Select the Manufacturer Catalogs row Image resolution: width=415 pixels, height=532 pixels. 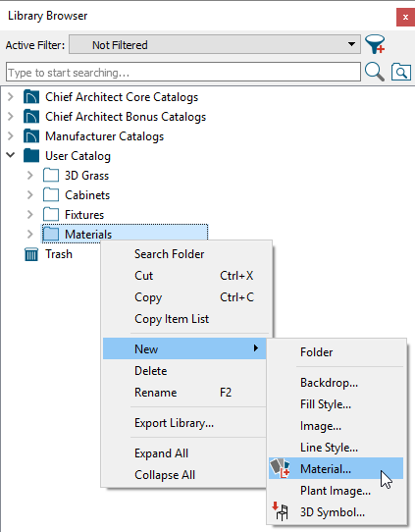point(104,136)
